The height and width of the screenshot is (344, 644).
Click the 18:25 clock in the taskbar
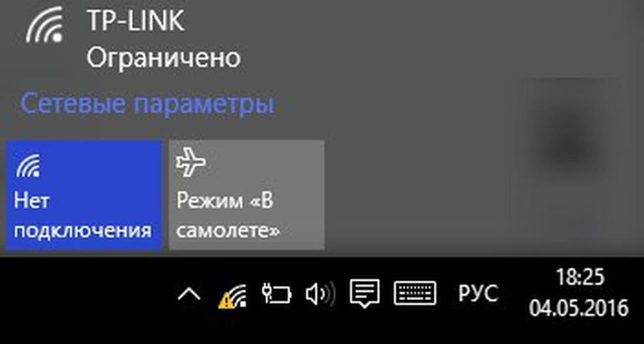580,277
